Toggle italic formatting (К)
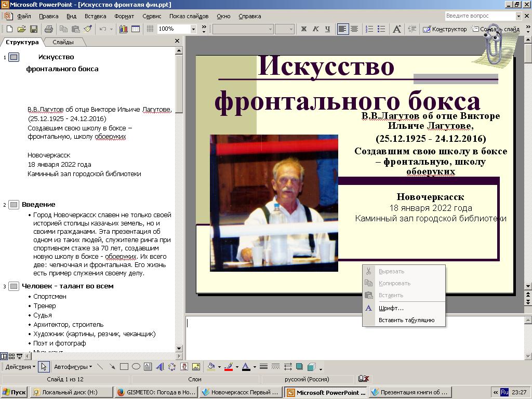 pos(315,29)
